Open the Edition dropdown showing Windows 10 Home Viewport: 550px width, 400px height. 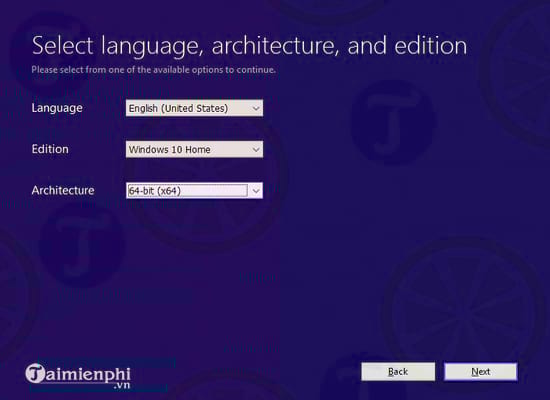tap(194, 149)
